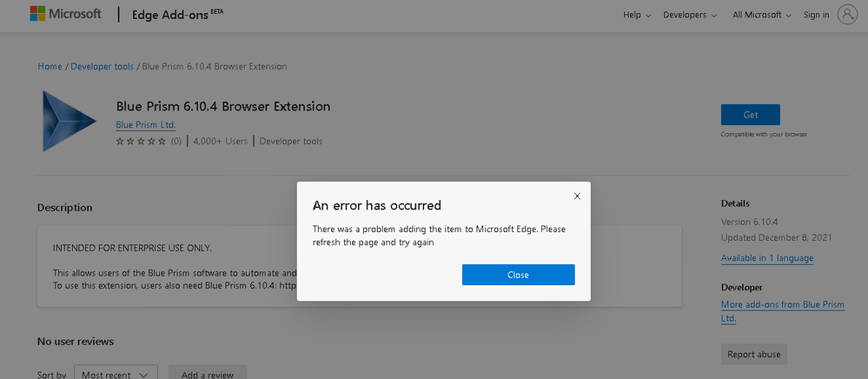The height and width of the screenshot is (379, 868).
Task: Open Developer tools breadcrumb link
Action: (x=103, y=67)
